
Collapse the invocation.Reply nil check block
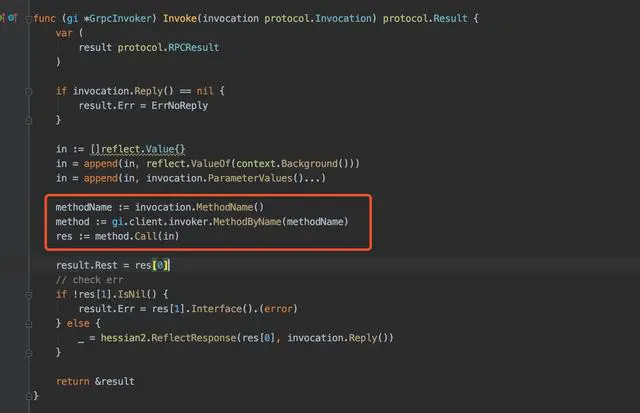[x=29, y=91]
